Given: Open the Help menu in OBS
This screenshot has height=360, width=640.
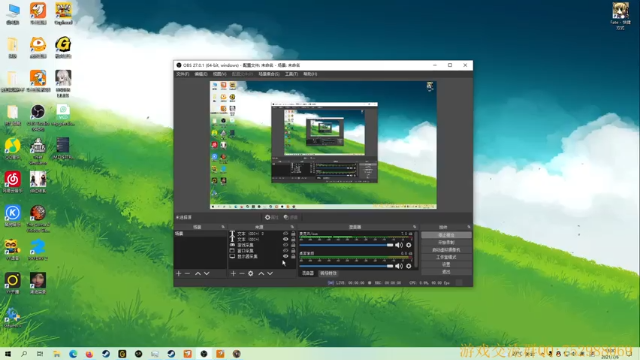Looking at the screenshot, I should tap(310, 74).
